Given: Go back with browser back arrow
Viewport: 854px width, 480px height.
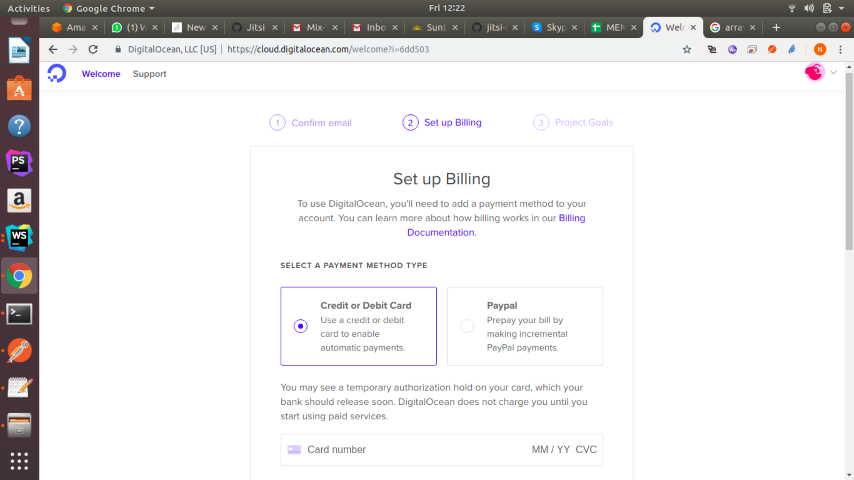Looking at the screenshot, I should [53, 49].
